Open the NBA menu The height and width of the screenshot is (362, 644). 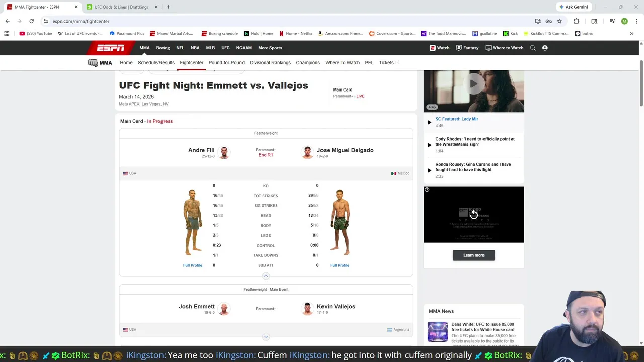(x=195, y=48)
